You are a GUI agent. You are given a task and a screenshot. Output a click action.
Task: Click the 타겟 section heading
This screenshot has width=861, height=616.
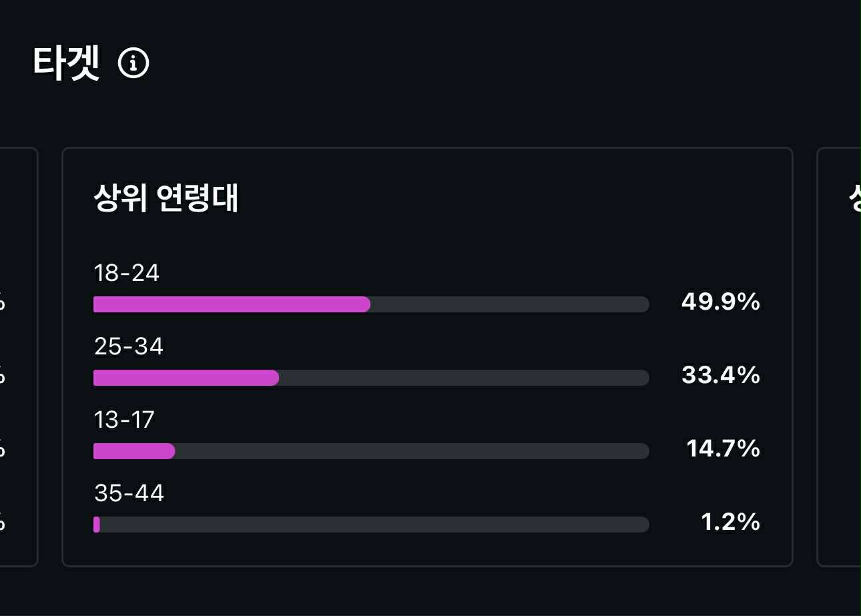coord(66,63)
